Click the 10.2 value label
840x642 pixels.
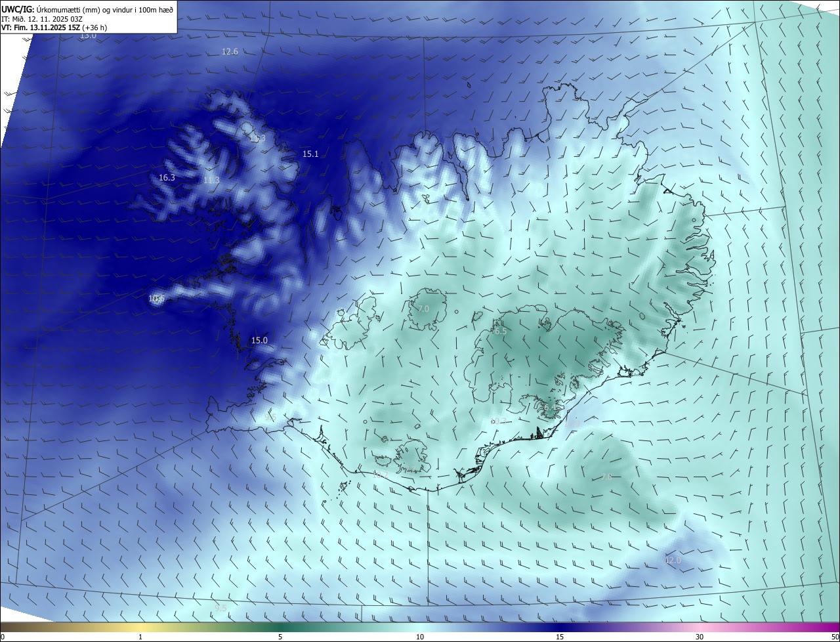click(x=381, y=474)
